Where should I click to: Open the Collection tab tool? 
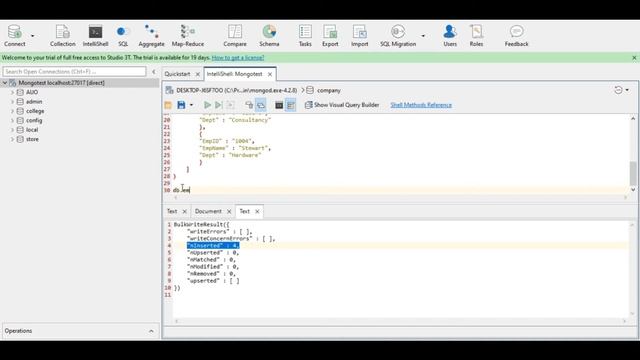tap(62, 36)
